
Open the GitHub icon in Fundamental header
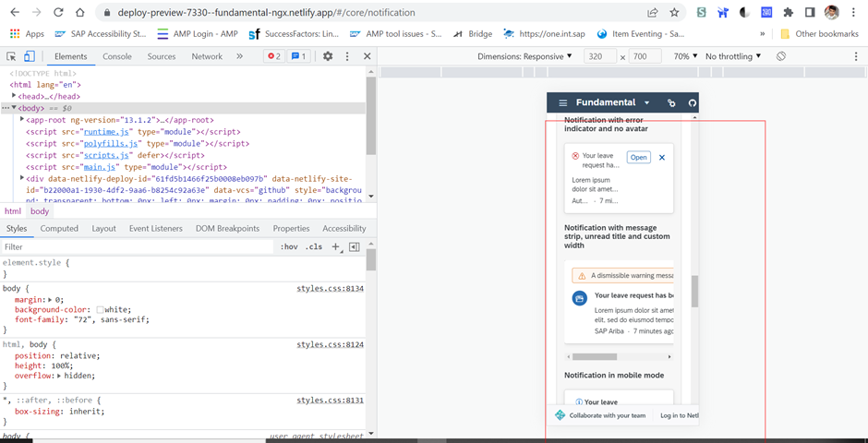pyautogui.click(x=692, y=102)
